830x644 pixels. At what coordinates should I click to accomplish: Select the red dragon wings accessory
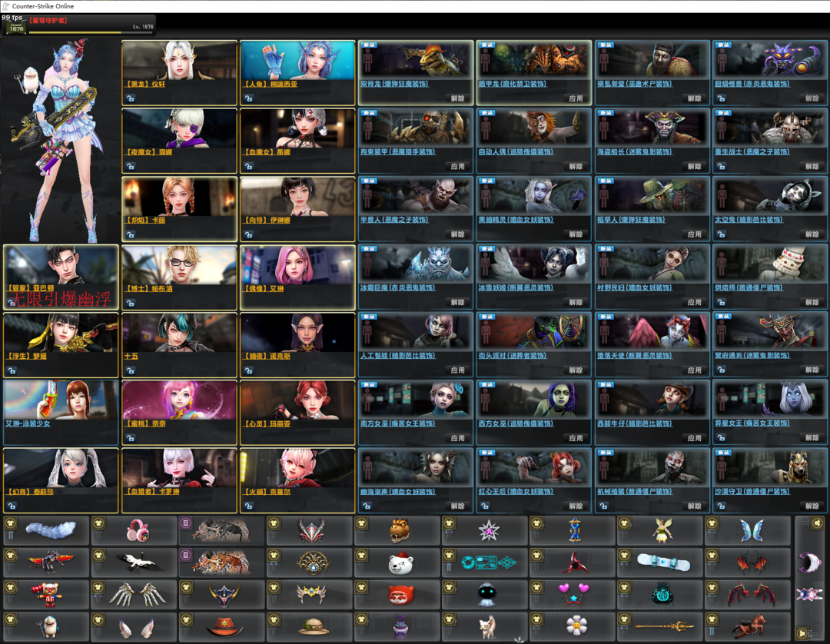coord(752,594)
